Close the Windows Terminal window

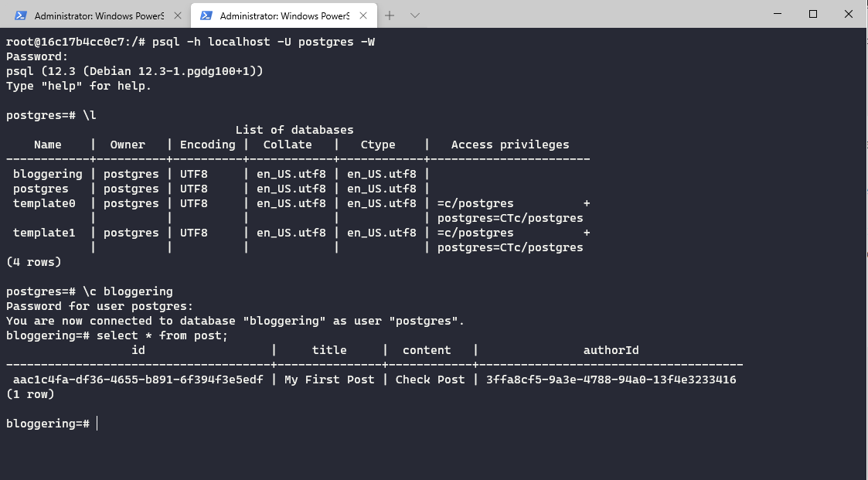(849, 14)
